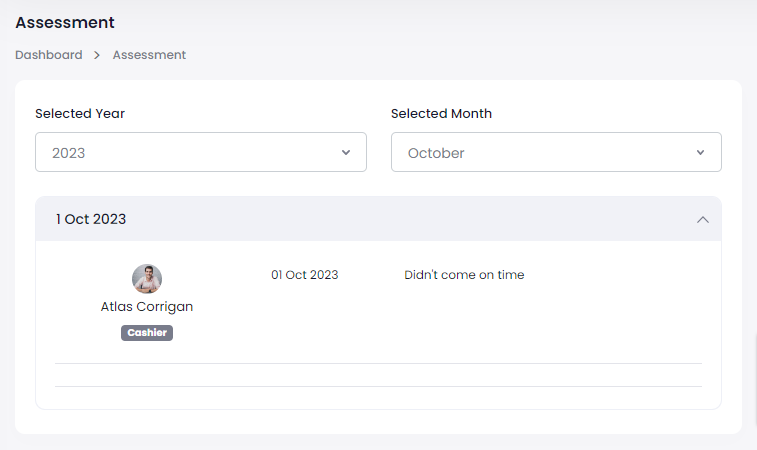Click the October value text

436,153
